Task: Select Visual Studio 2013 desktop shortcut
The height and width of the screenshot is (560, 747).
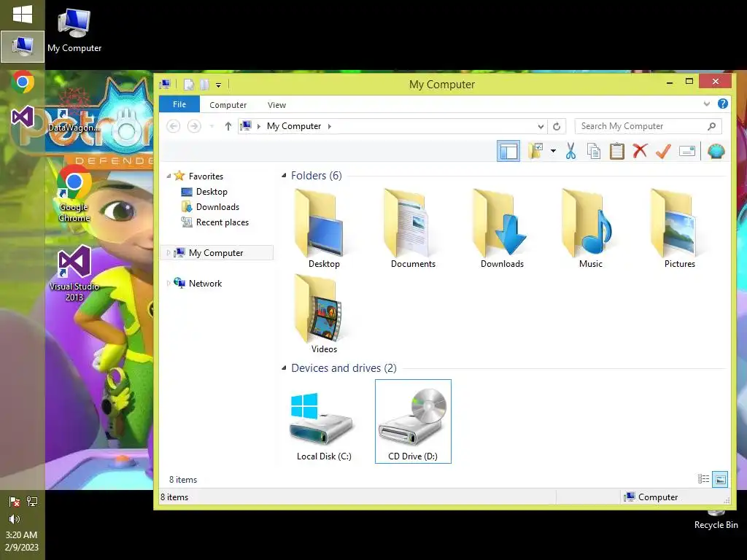Action: pos(74,274)
